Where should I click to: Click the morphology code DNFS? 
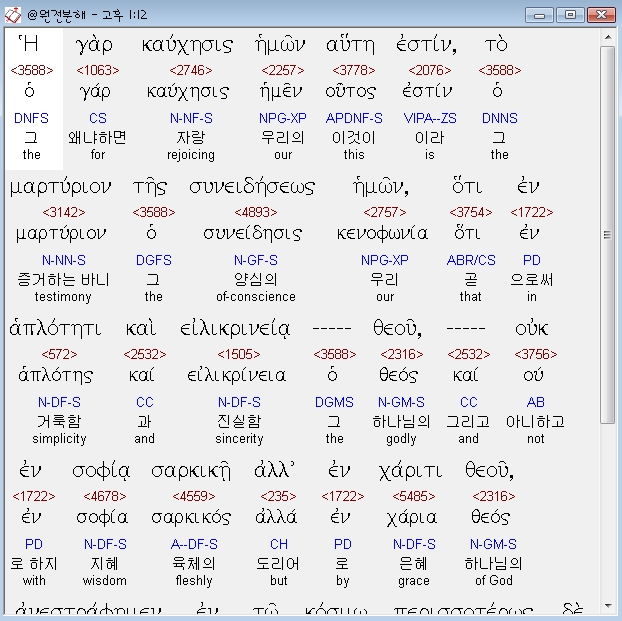31,118
